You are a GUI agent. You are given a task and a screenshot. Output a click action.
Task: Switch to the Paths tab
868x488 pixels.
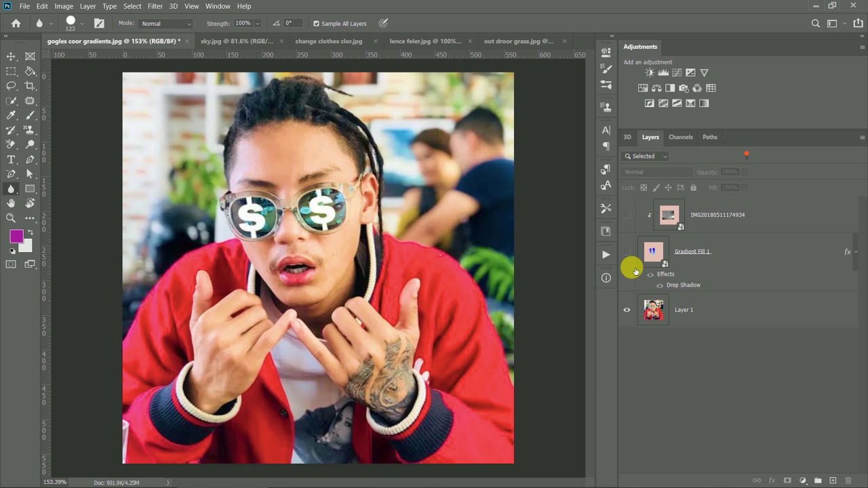point(710,137)
